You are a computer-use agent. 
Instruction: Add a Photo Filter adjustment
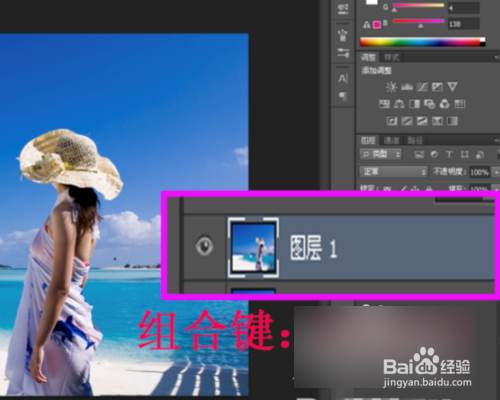[x=429, y=104]
